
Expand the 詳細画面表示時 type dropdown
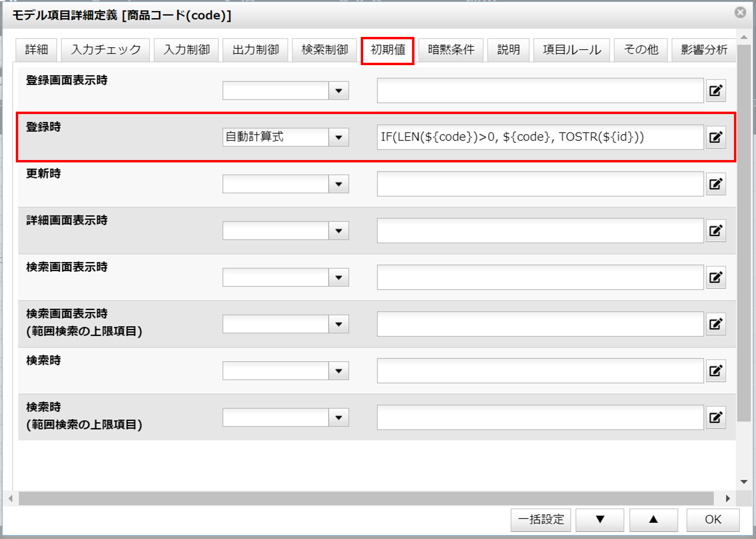[x=339, y=231]
